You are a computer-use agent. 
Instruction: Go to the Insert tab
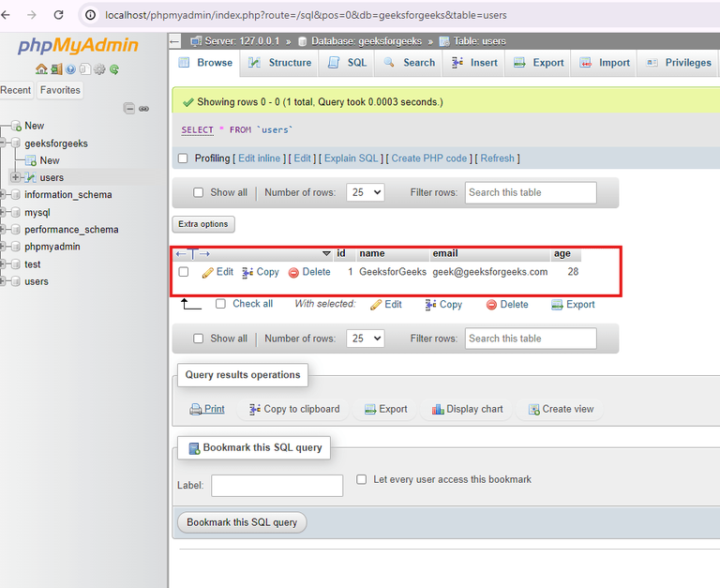(x=474, y=63)
